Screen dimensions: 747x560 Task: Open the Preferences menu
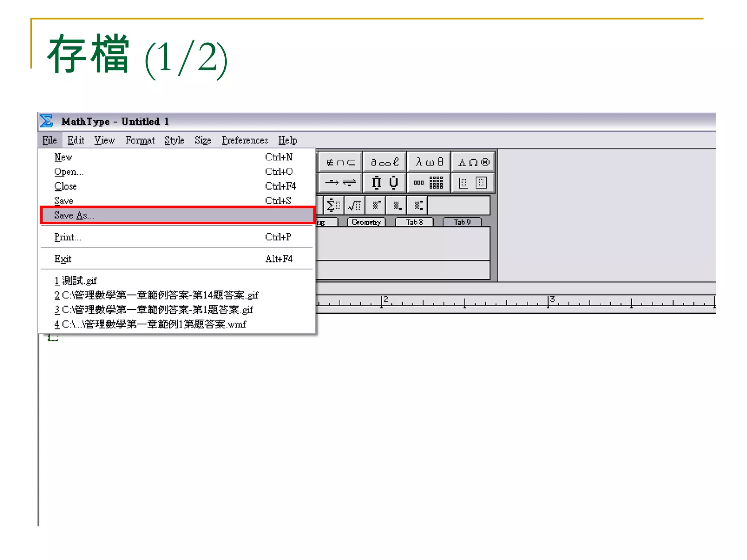pyautogui.click(x=245, y=140)
